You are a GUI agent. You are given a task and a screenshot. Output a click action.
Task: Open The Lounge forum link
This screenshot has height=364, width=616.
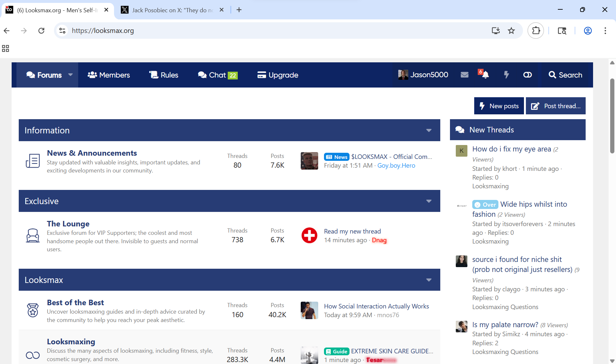[68, 224]
